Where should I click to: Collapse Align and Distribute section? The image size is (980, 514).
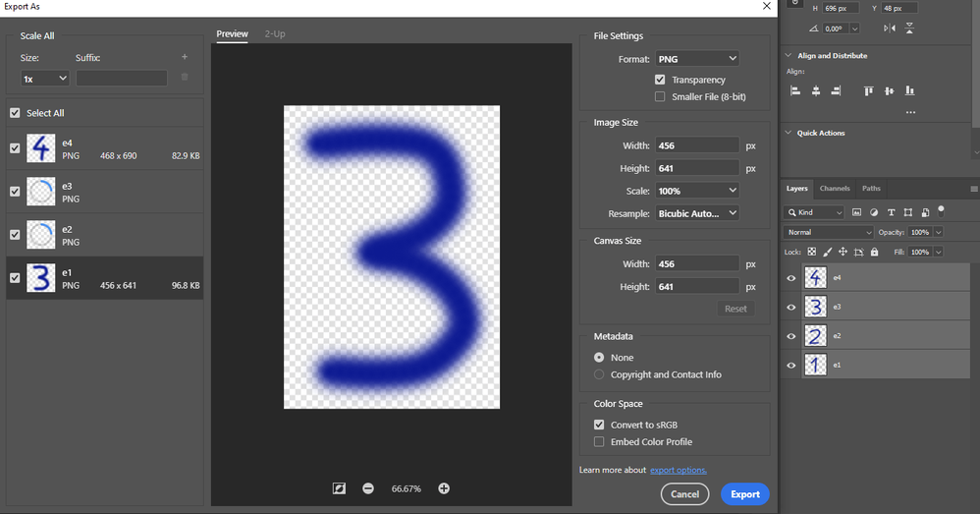click(789, 55)
